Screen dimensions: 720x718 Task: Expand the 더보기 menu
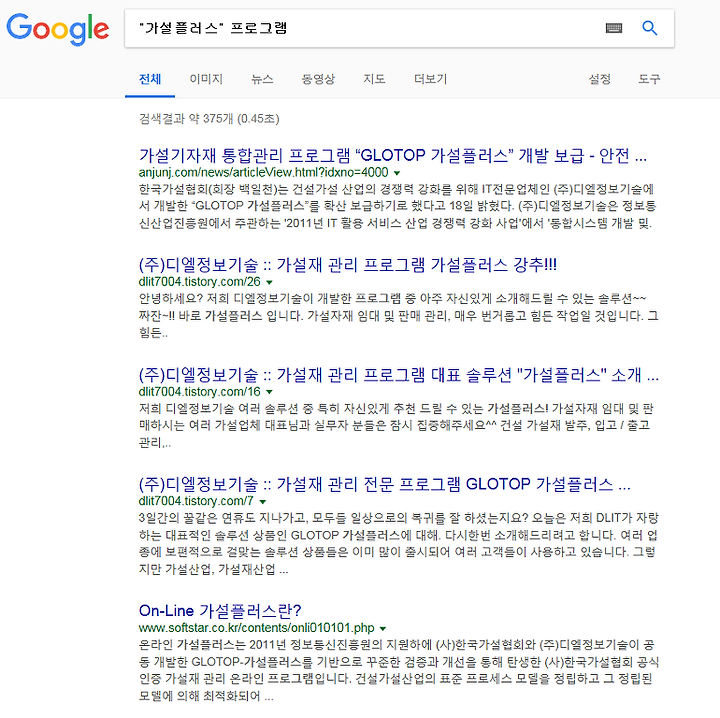[x=430, y=79]
